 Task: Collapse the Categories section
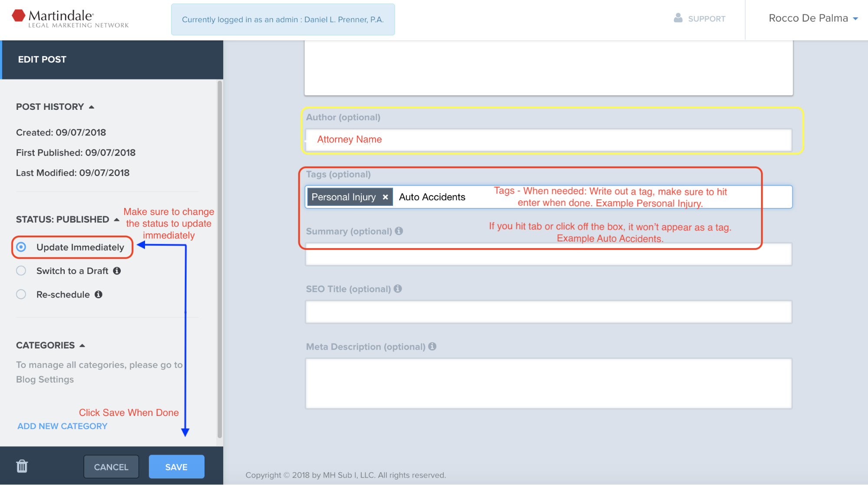[83, 346]
